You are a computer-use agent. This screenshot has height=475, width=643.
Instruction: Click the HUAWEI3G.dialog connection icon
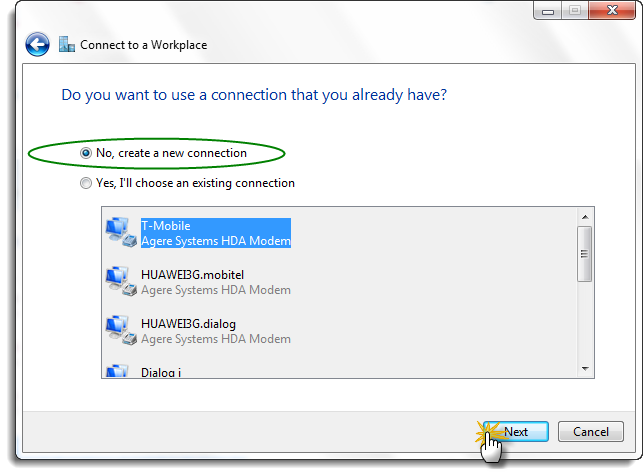121,331
